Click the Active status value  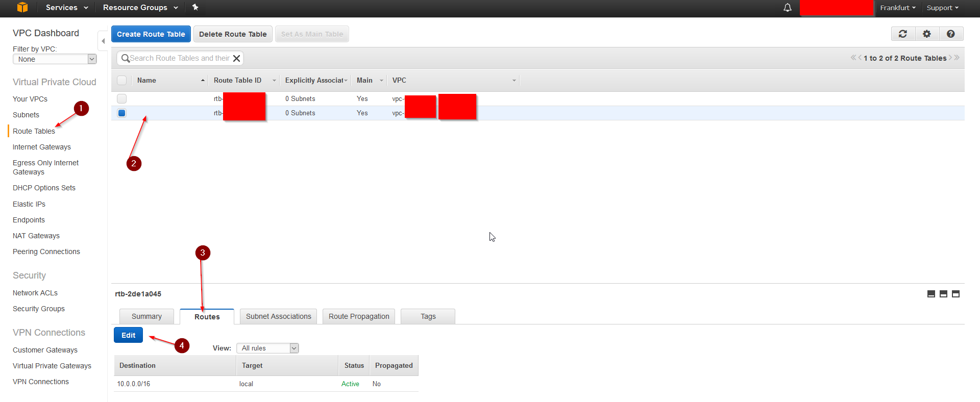click(x=350, y=384)
